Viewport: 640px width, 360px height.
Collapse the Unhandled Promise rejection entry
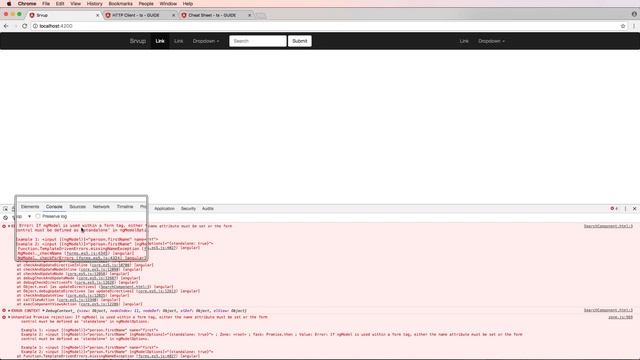pos(9,317)
